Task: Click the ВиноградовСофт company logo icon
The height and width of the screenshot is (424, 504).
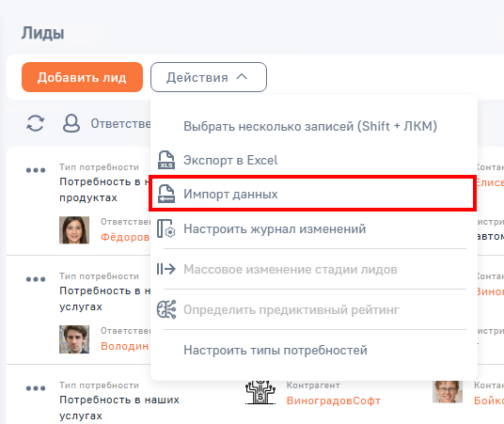Action: pos(260,393)
